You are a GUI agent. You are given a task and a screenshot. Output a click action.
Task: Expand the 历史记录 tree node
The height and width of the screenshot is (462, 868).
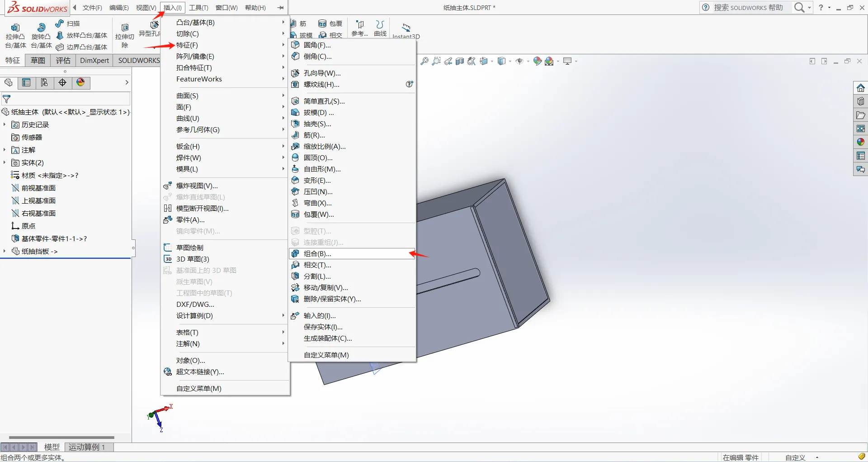(x=5, y=125)
